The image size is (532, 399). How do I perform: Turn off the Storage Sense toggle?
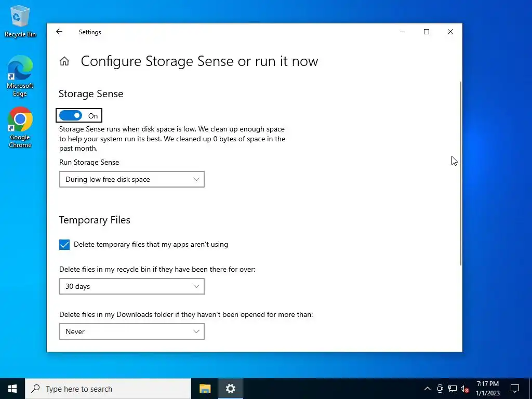[71, 116]
